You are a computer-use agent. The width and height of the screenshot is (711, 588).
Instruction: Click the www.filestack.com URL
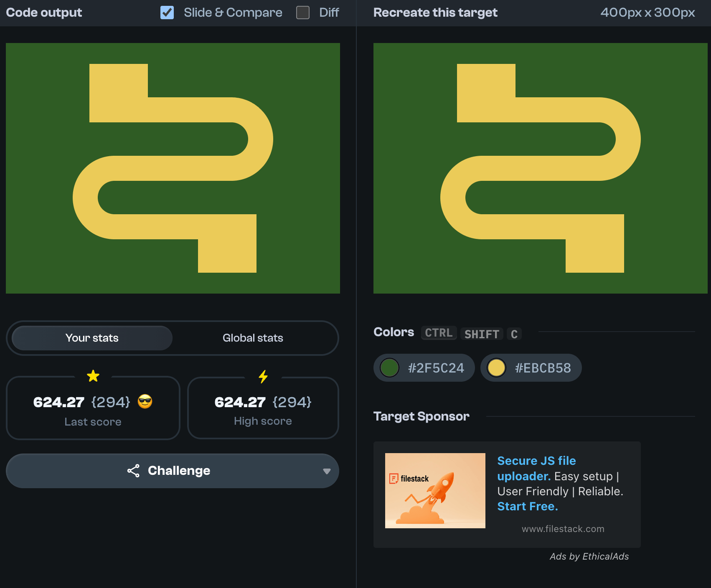coord(563,529)
